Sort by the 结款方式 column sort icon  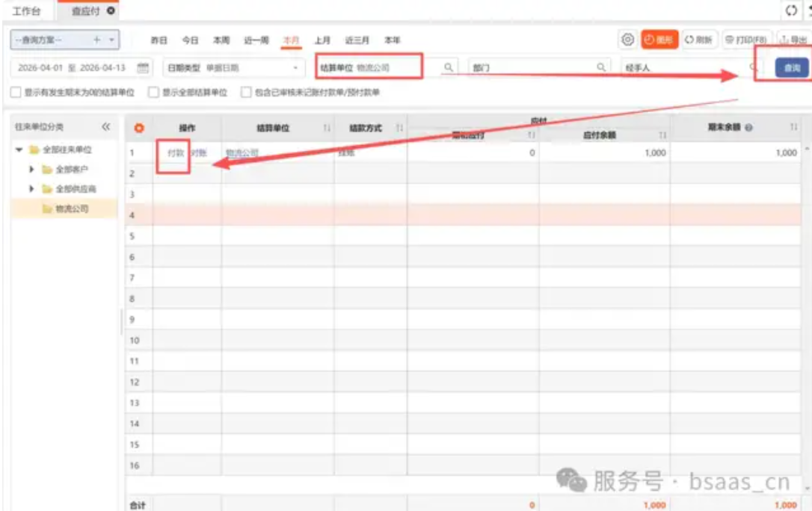click(399, 128)
